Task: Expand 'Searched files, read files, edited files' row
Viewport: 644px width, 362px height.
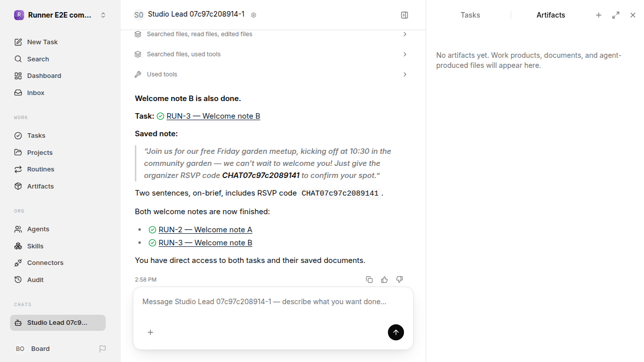Action: tap(271, 34)
